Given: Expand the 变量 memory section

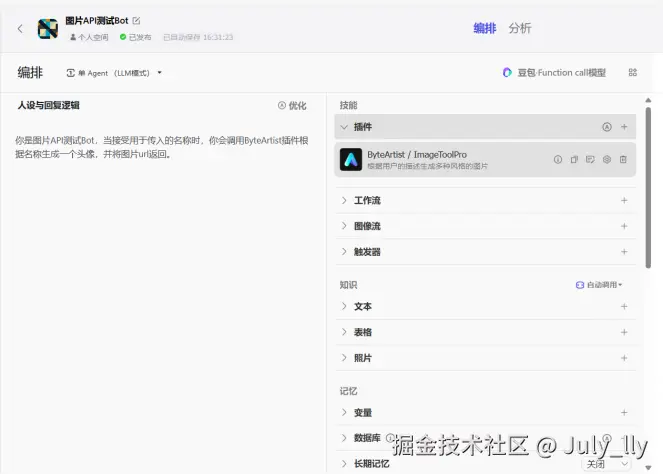Looking at the screenshot, I should [x=344, y=412].
